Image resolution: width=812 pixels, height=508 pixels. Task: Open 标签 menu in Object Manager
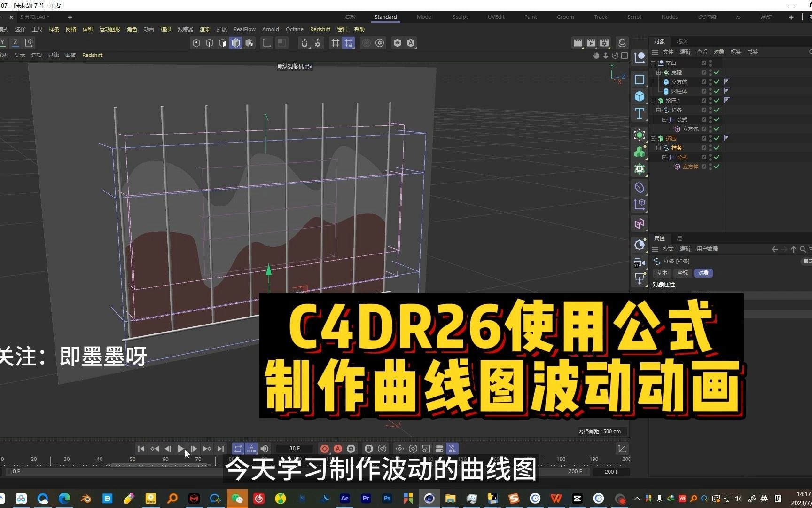tap(735, 52)
